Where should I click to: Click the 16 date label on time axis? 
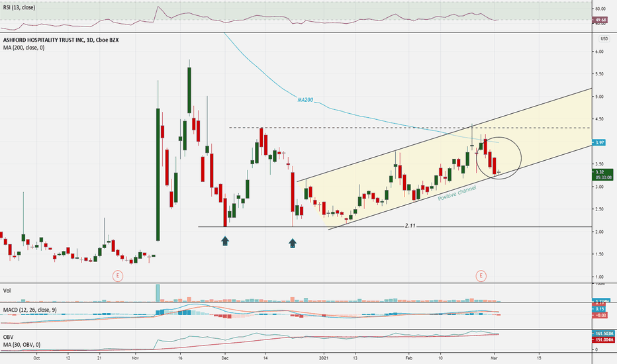click(x=180, y=358)
